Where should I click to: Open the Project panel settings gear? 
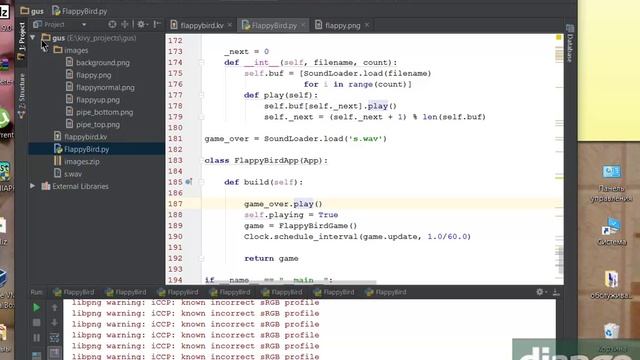tap(142, 24)
